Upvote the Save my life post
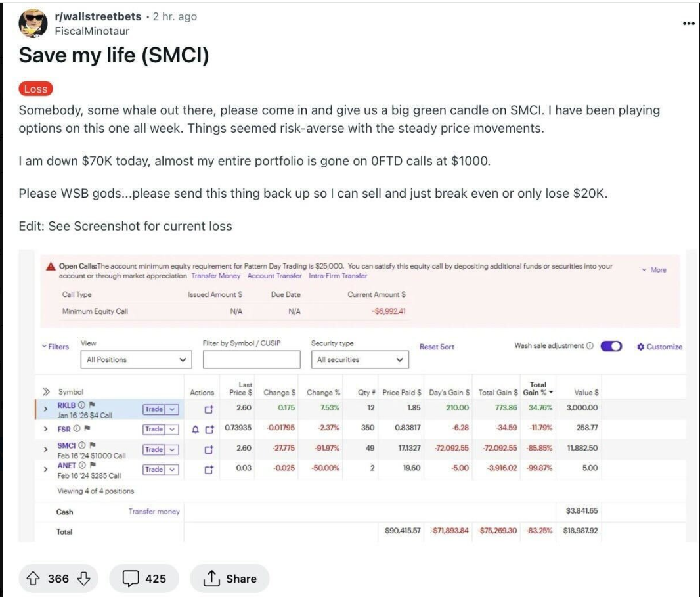The image size is (700, 597). [x=33, y=578]
